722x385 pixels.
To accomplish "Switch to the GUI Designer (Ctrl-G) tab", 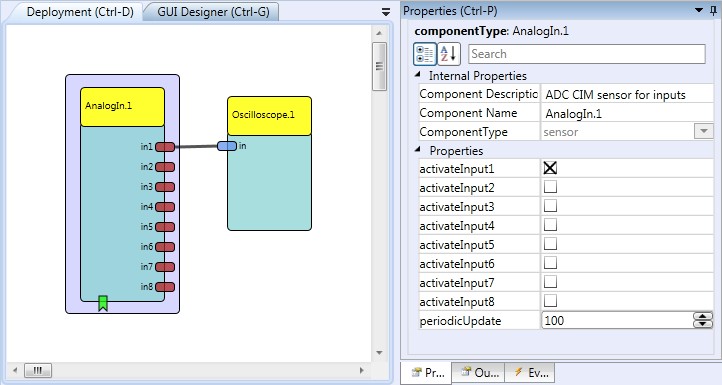I will pyautogui.click(x=213, y=12).
